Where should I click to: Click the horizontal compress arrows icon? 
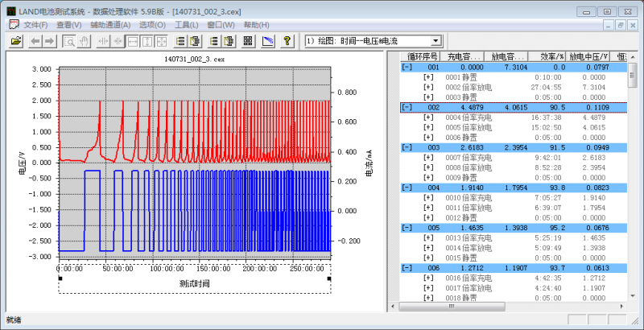[x=118, y=41]
